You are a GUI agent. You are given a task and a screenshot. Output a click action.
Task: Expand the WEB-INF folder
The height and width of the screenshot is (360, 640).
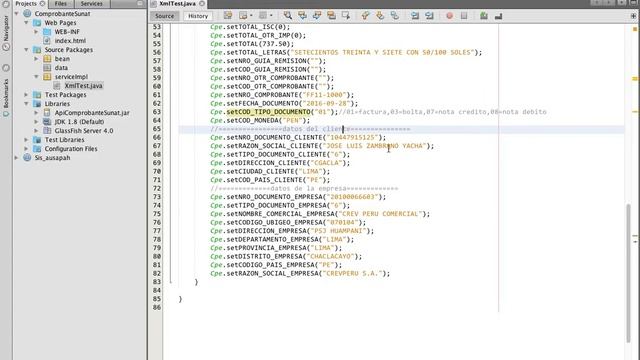click(36, 31)
